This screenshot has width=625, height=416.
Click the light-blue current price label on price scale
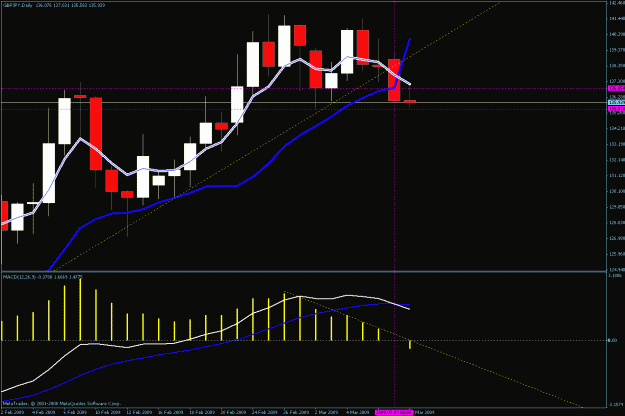click(616, 102)
